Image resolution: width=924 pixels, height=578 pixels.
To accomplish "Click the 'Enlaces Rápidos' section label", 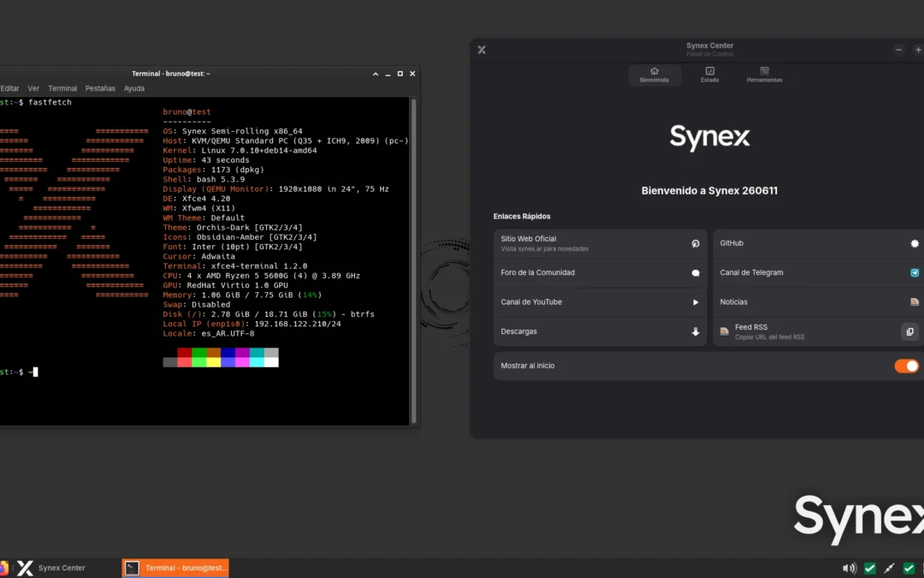I will point(522,217).
